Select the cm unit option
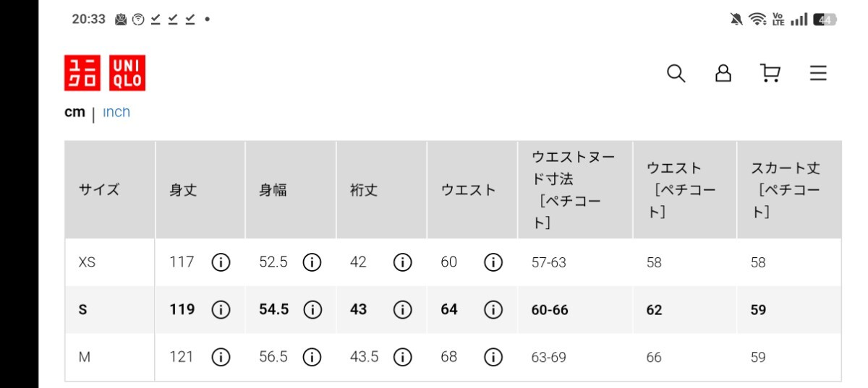Screen dimensions: 868x388 pos(75,112)
